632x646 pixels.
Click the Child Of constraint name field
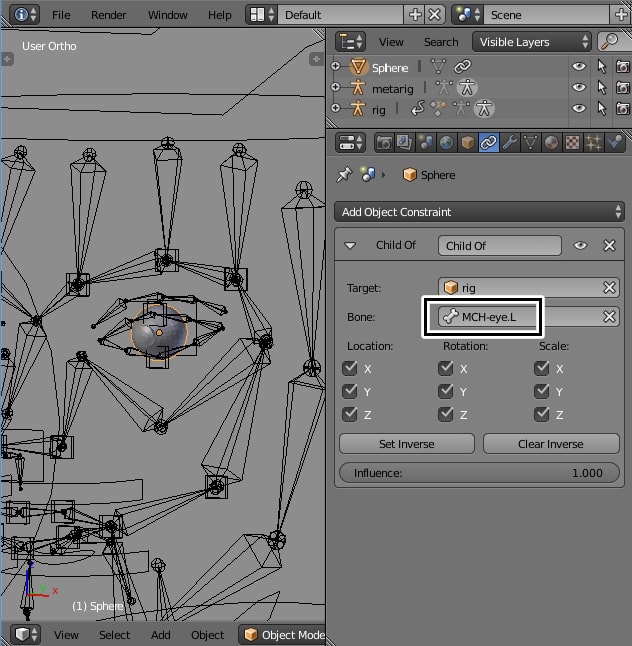coord(500,246)
